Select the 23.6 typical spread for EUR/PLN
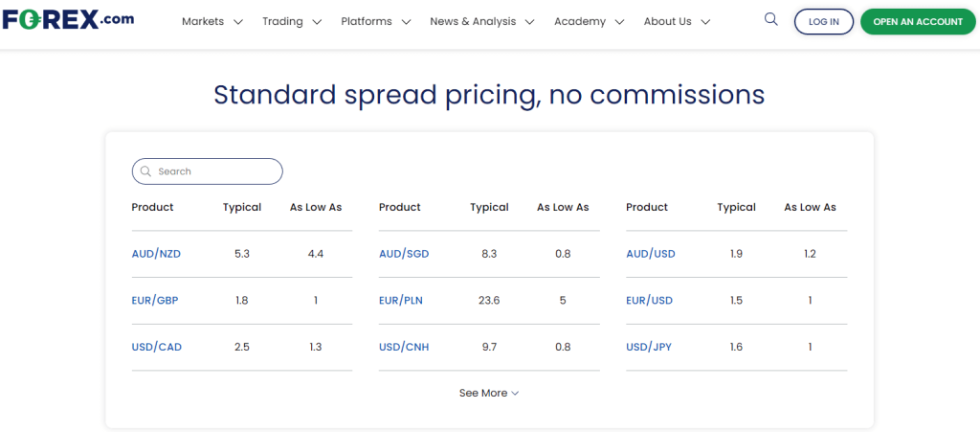This screenshot has height=432, width=980. pos(489,300)
